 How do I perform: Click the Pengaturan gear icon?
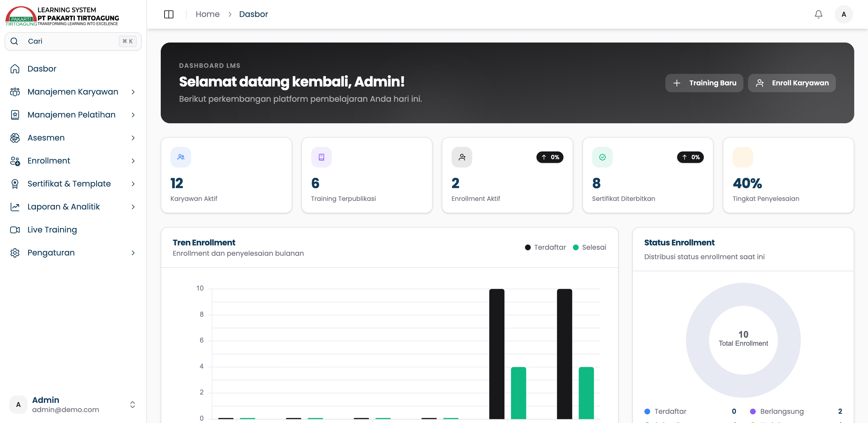[15, 253]
